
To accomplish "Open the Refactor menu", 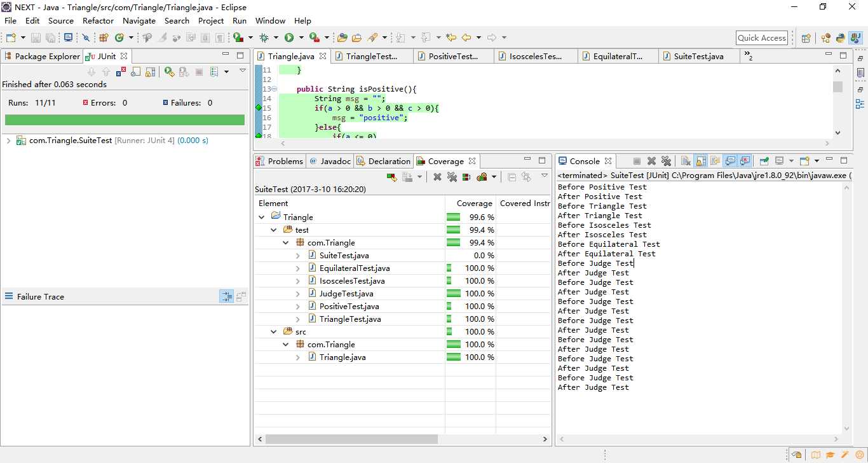I will (x=98, y=20).
